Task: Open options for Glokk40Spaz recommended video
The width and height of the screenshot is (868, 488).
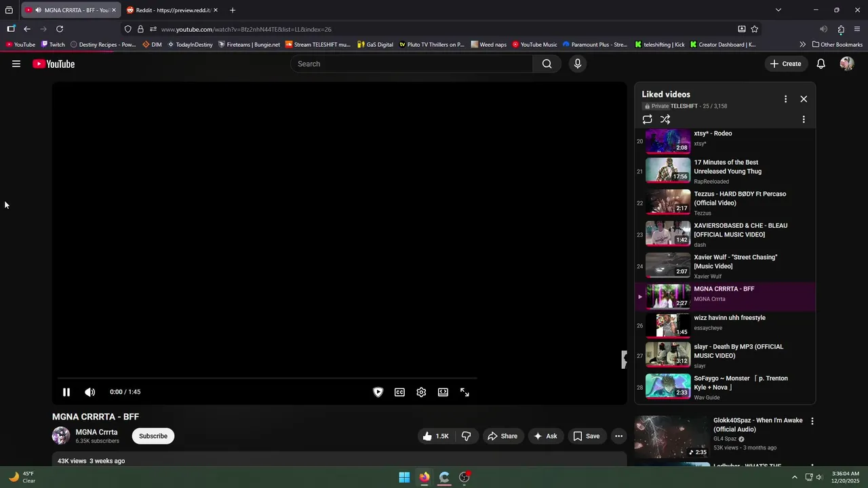Action: coord(812,421)
